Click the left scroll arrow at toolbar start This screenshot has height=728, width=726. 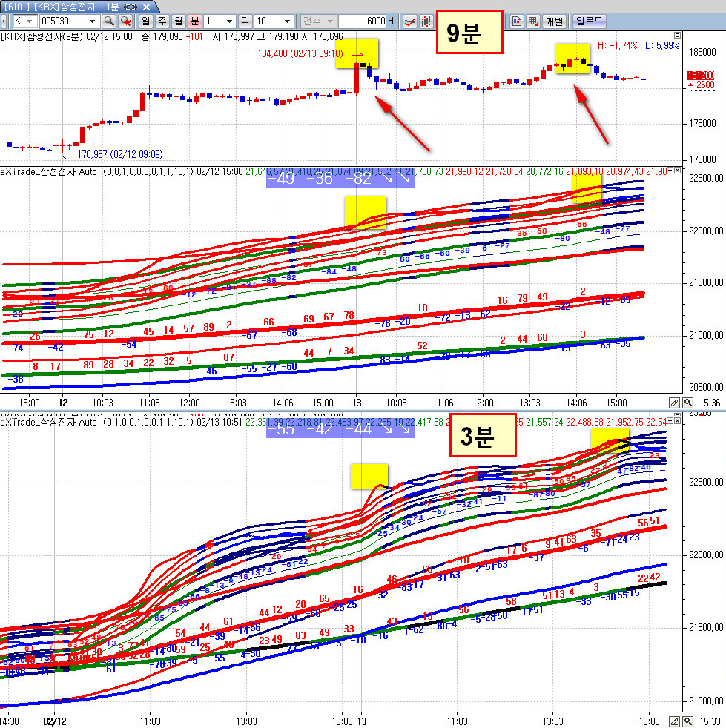(x=4, y=21)
